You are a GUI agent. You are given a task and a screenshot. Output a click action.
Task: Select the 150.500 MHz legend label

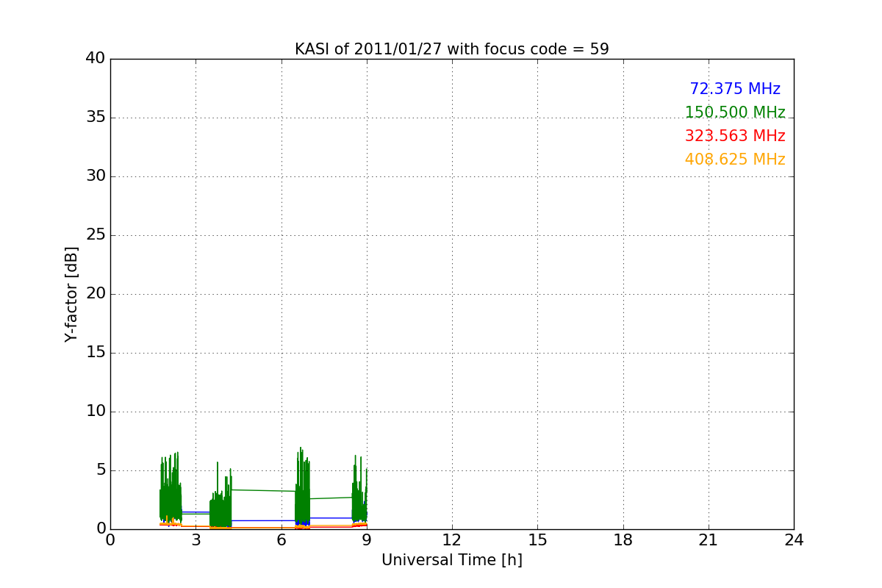click(x=735, y=112)
